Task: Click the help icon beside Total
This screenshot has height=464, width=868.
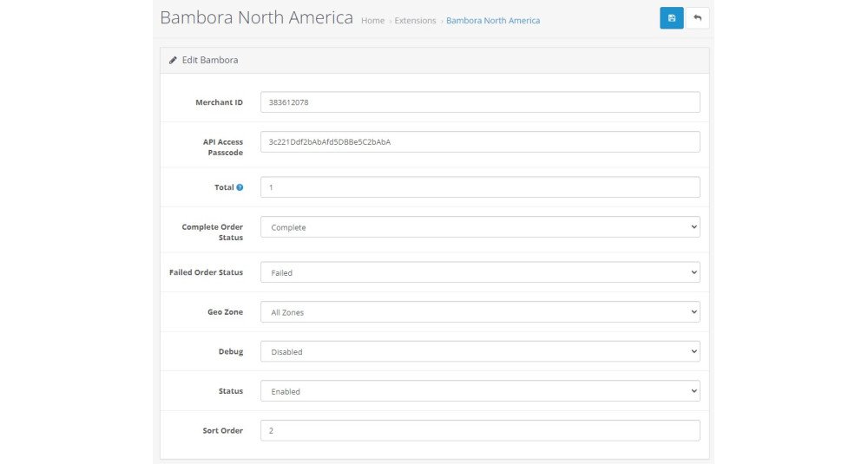Action: [240, 187]
